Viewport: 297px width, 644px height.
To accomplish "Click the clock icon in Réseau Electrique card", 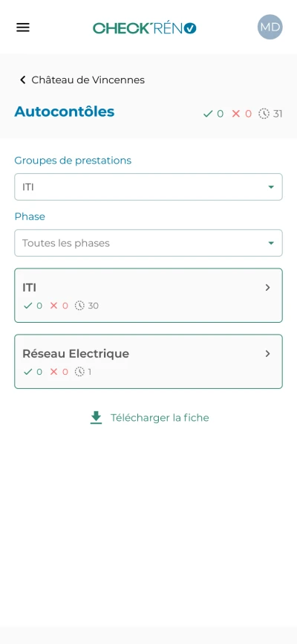I will [79, 372].
